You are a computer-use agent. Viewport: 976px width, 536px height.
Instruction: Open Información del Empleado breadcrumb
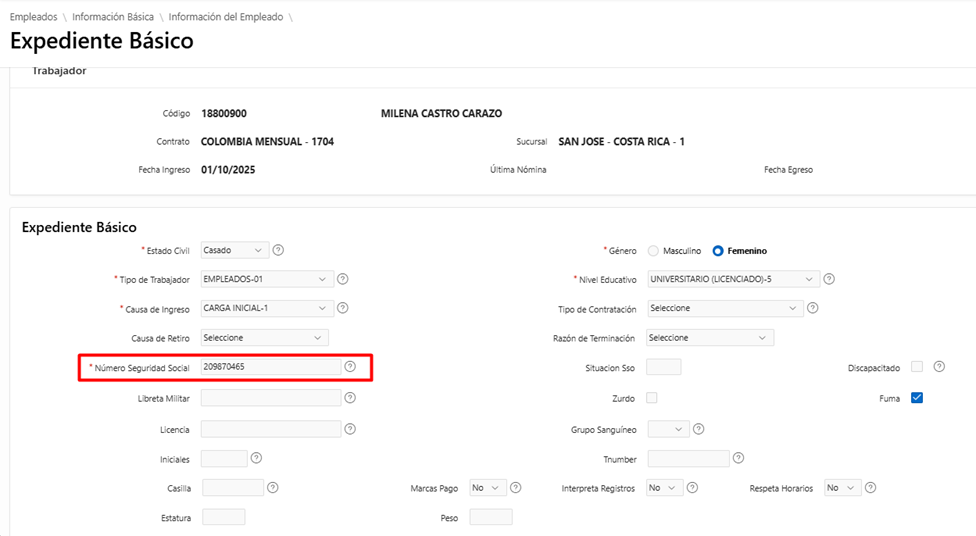pyautogui.click(x=225, y=17)
